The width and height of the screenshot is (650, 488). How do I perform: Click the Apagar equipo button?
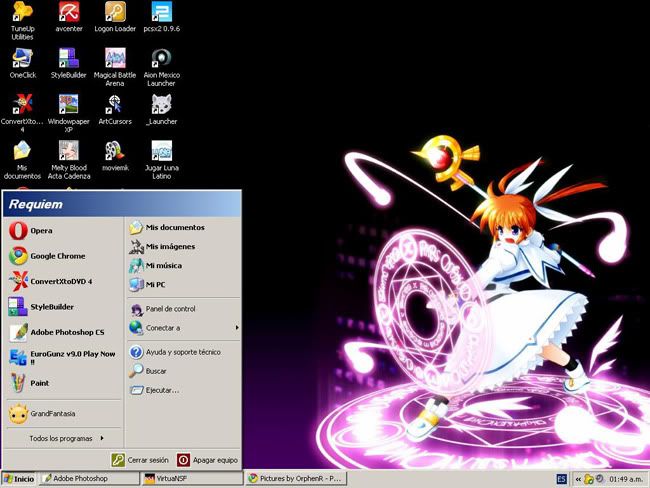(x=207, y=460)
